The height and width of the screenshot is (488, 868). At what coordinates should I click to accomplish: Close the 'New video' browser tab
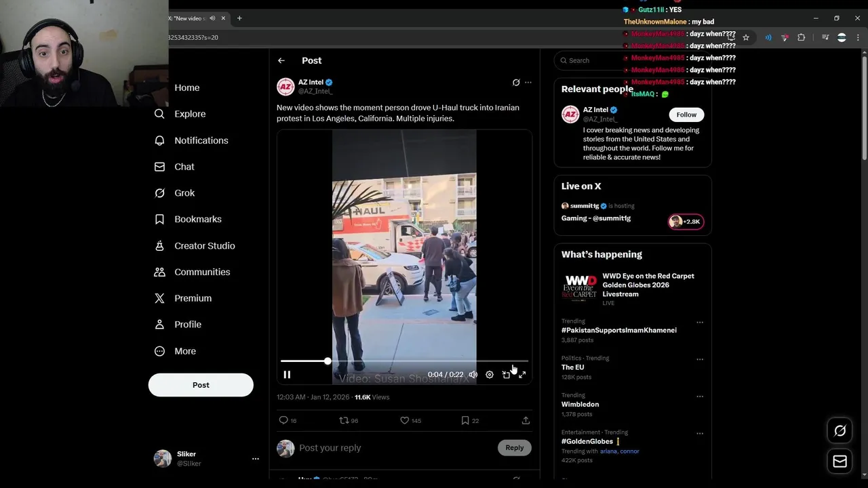coord(223,18)
